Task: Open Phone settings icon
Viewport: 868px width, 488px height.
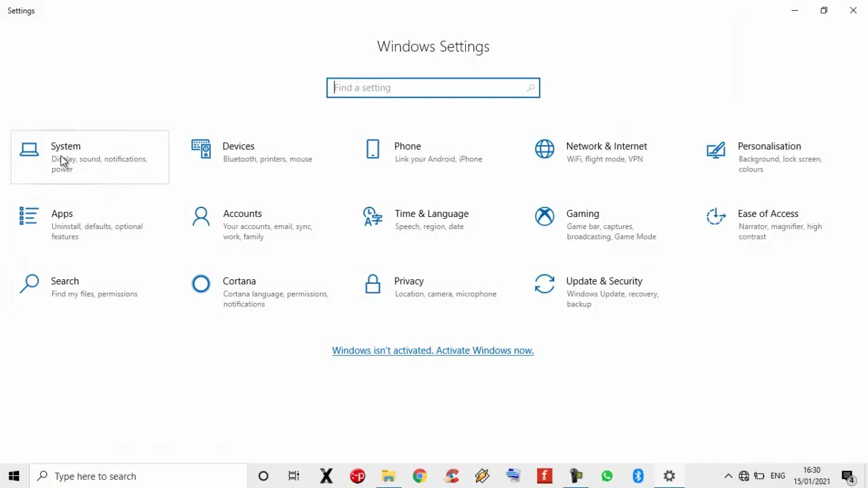Action: pos(372,149)
